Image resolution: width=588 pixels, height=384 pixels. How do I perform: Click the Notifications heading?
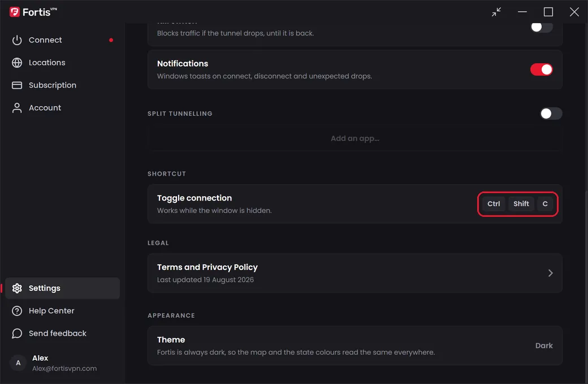pyautogui.click(x=182, y=64)
